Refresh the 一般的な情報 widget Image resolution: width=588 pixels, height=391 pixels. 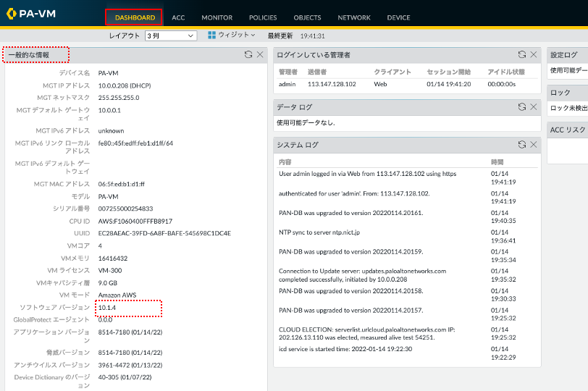248,55
